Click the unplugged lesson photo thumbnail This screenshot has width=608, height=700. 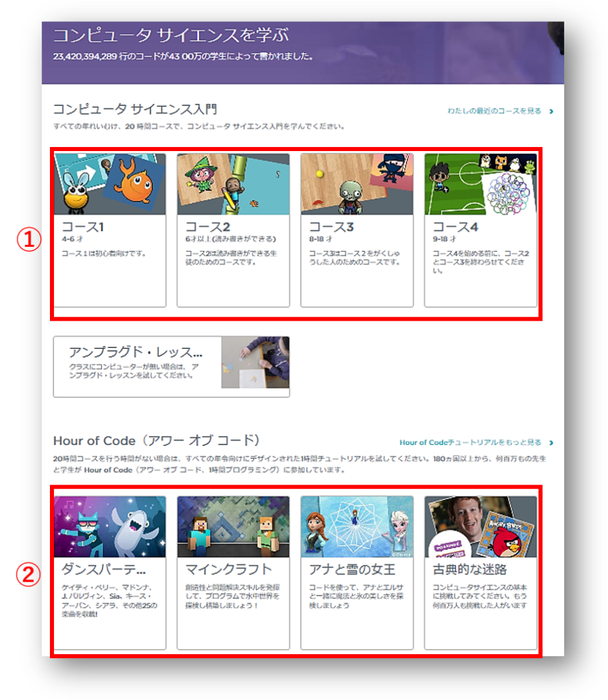(255, 362)
